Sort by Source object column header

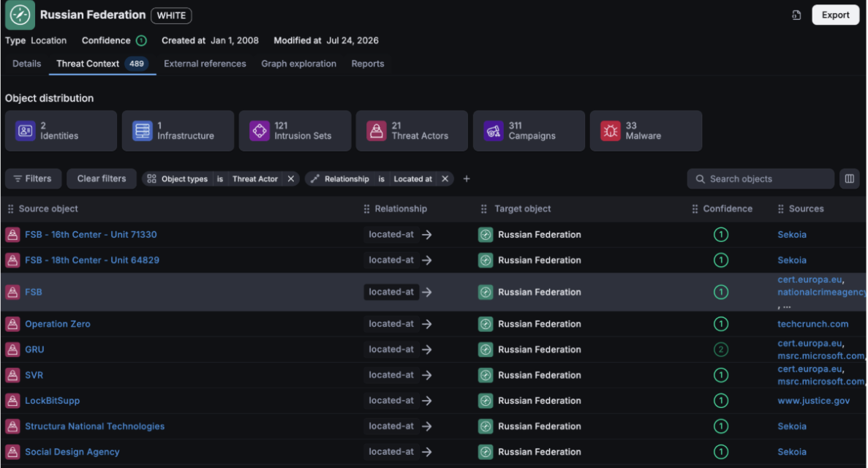coord(48,209)
